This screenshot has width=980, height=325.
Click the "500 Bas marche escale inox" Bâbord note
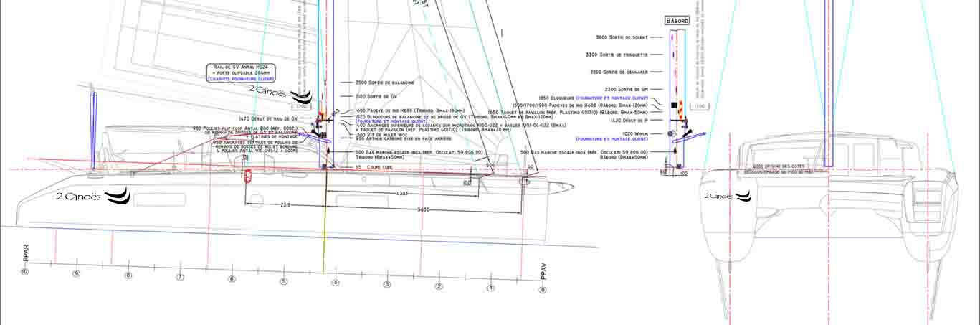(584, 154)
